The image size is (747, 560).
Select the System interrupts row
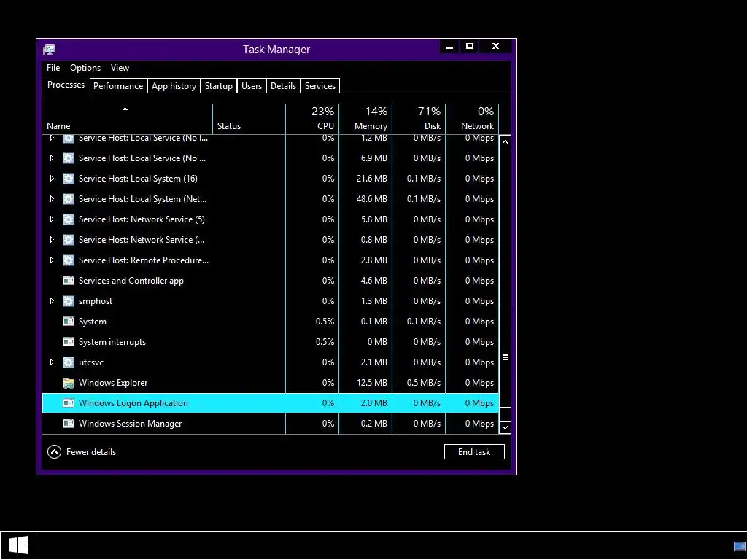271,342
